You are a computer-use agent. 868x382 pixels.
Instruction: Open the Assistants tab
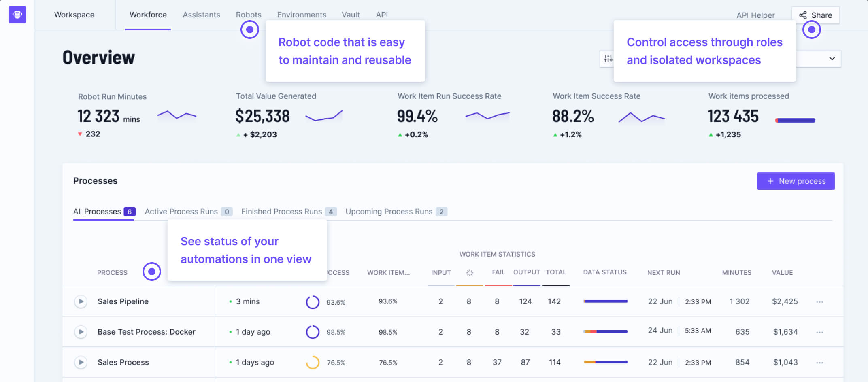point(202,15)
